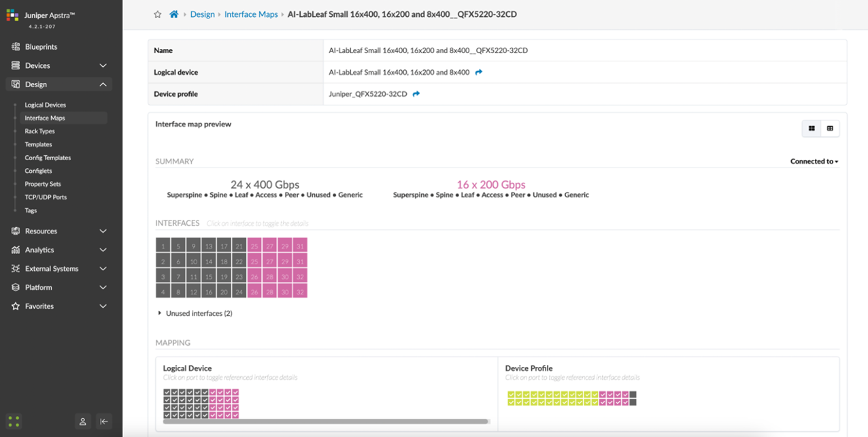Toggle details of gray interface 1
Viewport: 868px width, 437px height.
(163, 246)
